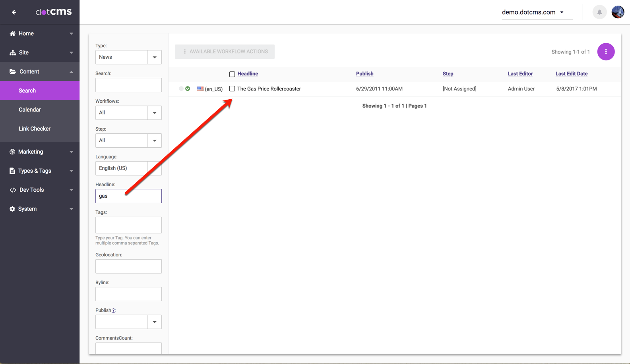630x364 pixels.
Task: Click the back arrow beside dotCMS logo
Action: [14, 12]
